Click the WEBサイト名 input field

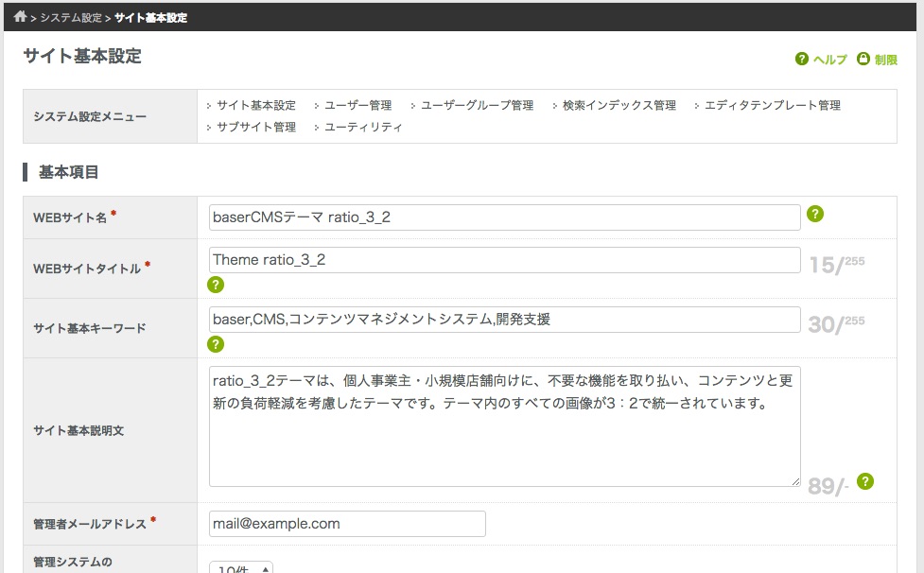pos(504,217)
